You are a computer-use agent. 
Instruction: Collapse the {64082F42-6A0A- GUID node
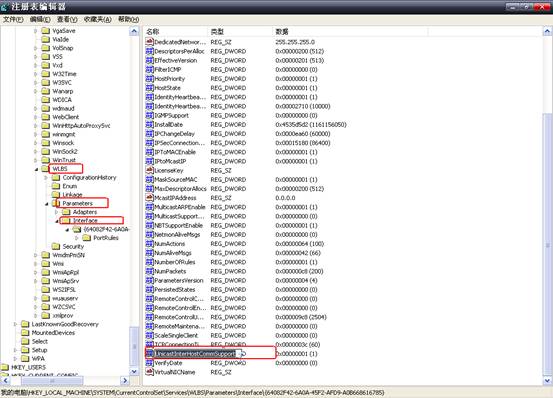pos(67,229)
